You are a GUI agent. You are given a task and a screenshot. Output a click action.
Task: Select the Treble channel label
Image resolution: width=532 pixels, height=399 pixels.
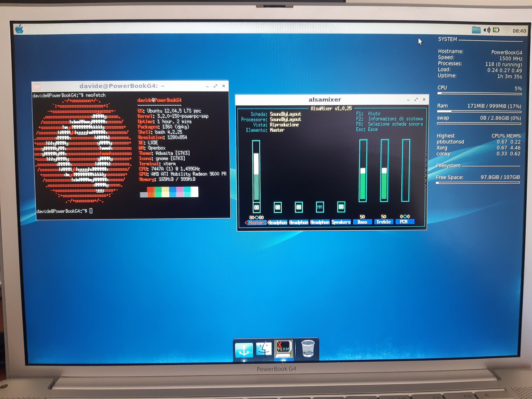[x=384, y=222]
